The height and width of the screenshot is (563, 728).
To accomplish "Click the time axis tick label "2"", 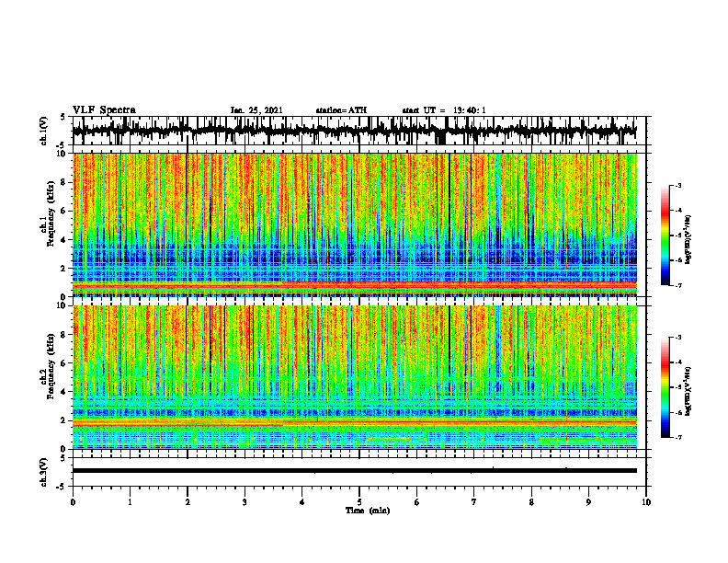I will pos(188,502).
